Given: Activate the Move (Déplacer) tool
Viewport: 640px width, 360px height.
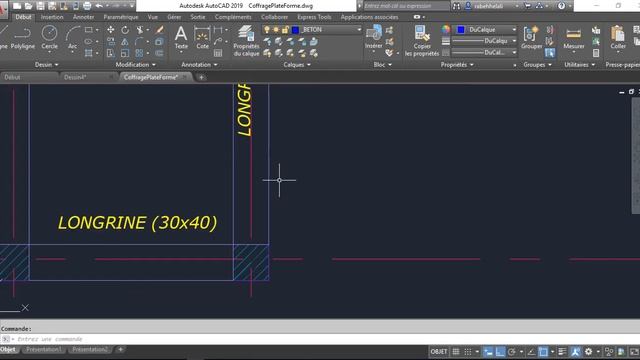Looking at the screenshot, I should (111, 30).
